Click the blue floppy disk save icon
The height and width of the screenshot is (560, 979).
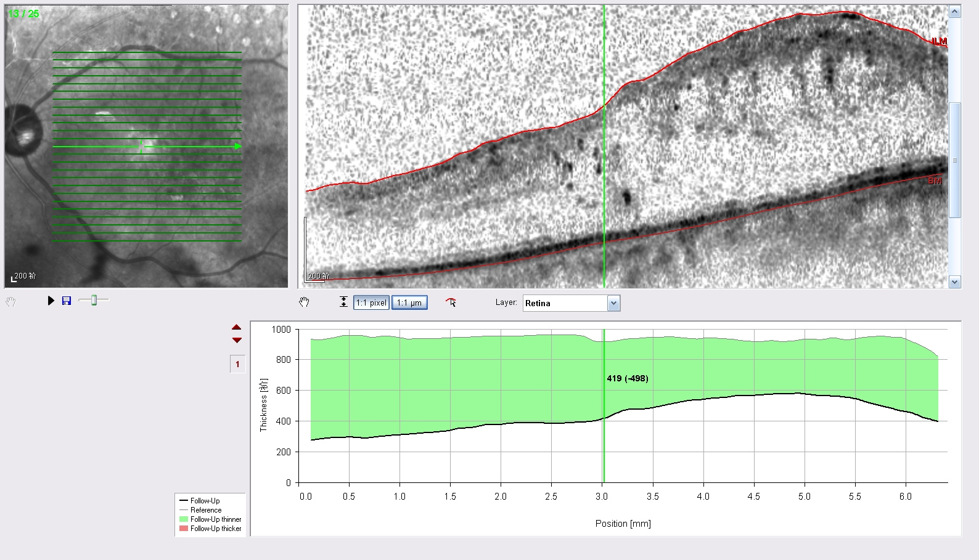67,301
